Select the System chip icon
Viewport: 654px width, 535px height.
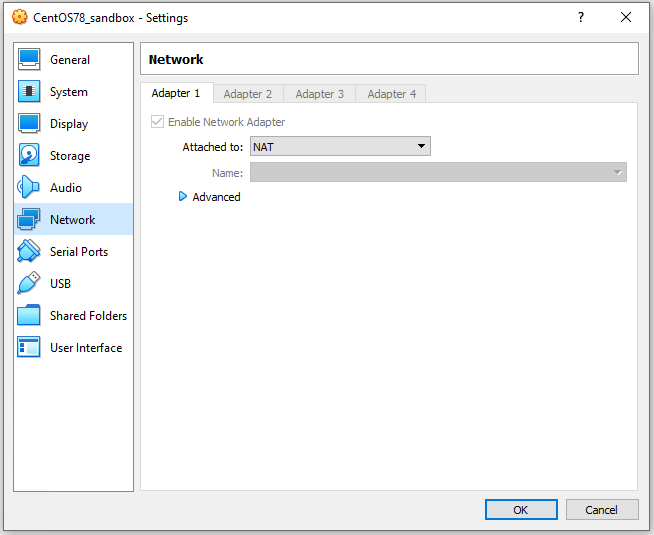[29, 92]
